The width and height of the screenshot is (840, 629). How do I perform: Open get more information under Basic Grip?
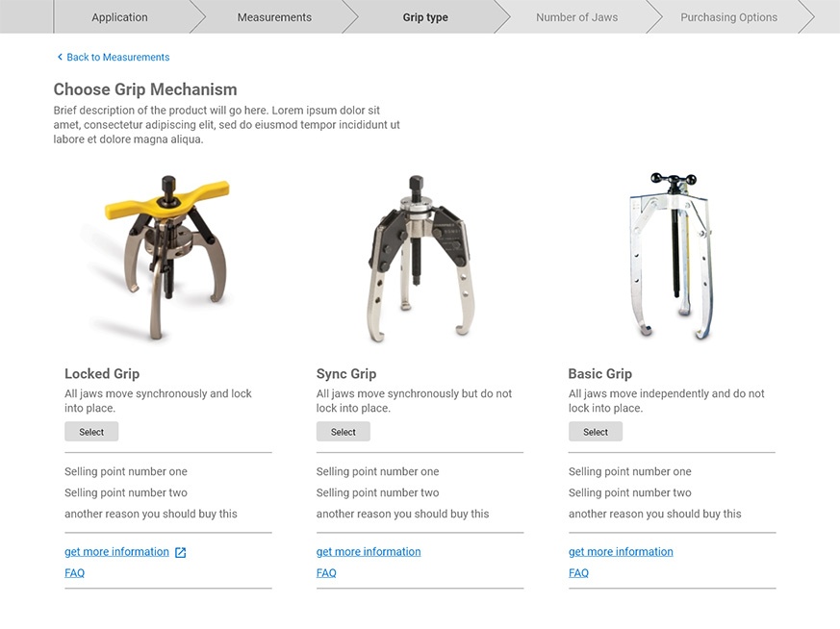(621, 551)
